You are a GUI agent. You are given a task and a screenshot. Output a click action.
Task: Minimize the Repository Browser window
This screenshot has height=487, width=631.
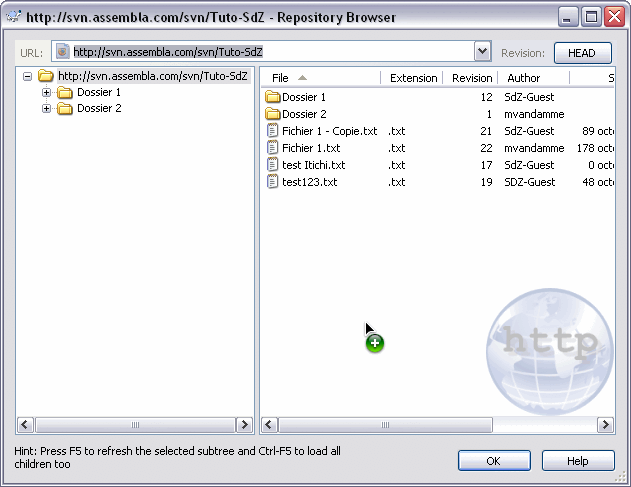[567, 17]
